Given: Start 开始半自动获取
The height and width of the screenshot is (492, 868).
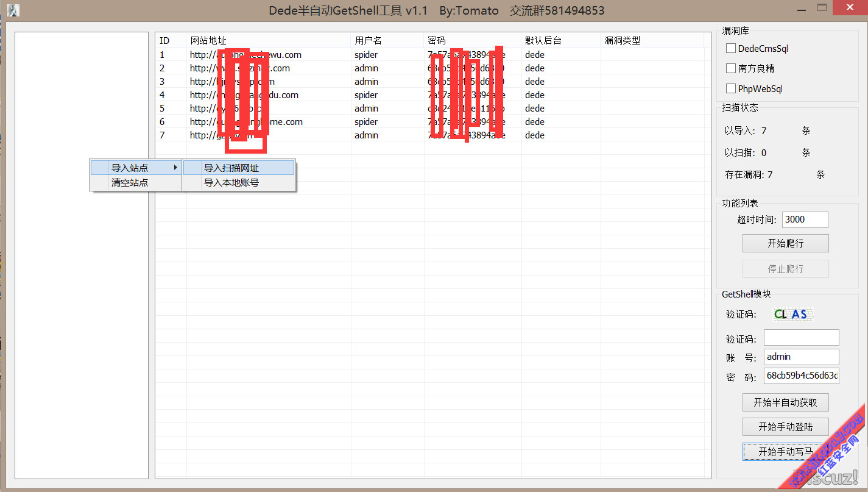Looking at the screenshot, I should click(x=785, y=402).
